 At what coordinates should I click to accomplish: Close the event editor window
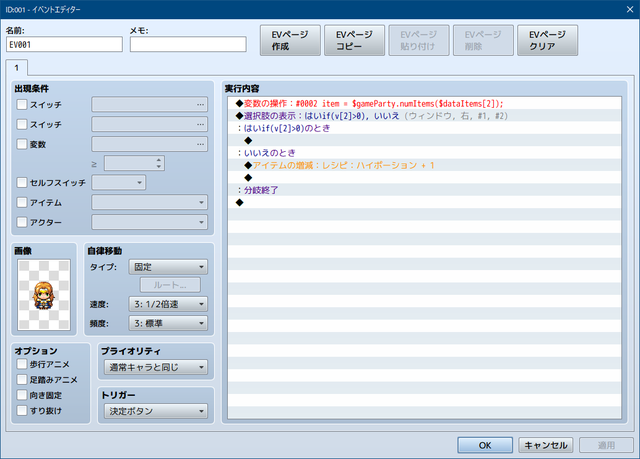(630, 9)
